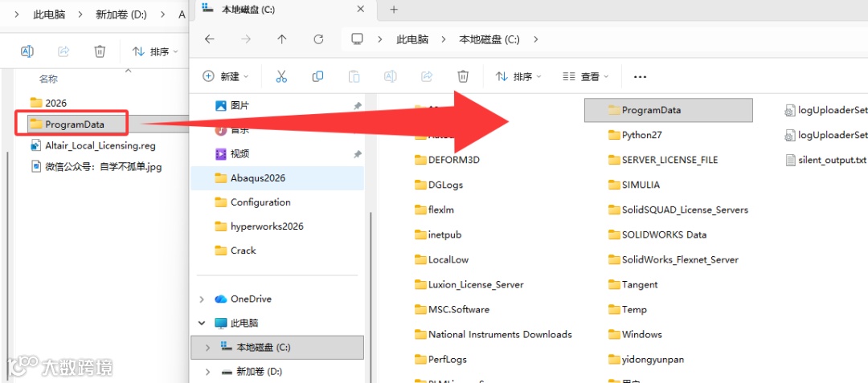This screenshot has height=383, width=868.
Task: Click 本地磁盘 (C:) breadcrumb in address bar
Action: pos(489,39)
